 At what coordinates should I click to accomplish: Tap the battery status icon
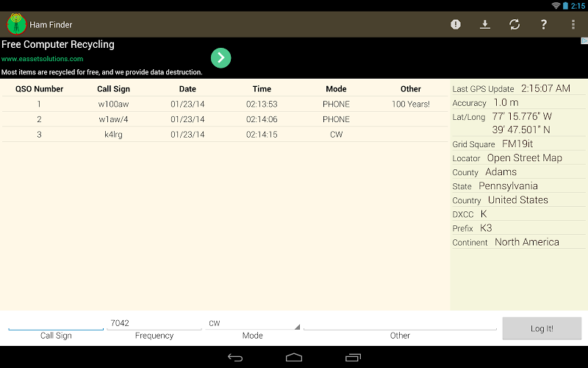coord(565,6)
